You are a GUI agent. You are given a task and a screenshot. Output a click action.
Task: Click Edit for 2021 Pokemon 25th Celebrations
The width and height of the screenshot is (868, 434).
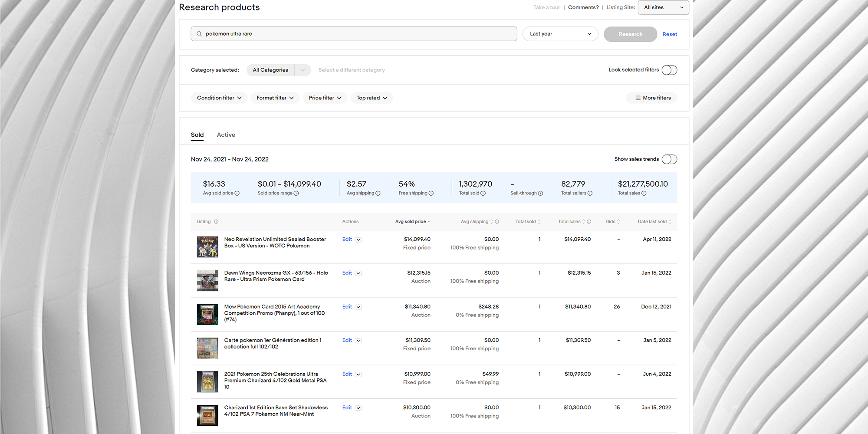tap(347, 374)
